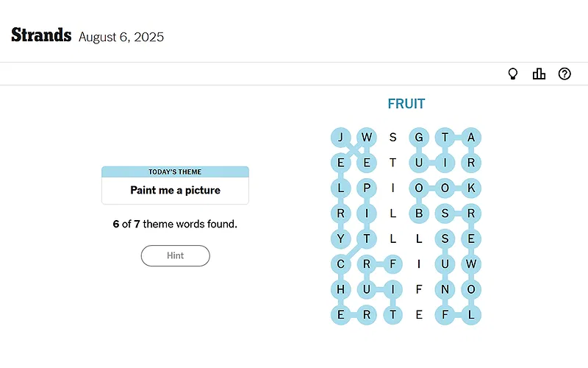Select the unhighlighted letter S in the top row
The width and height of the screenshot is (588, 368).
pyautogui.click(x=393, y=137)
